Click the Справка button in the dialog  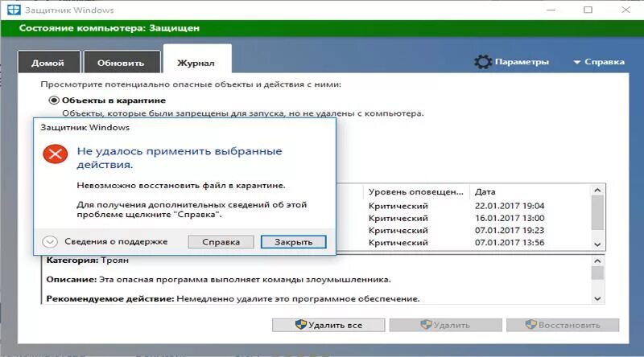(221, 242)
